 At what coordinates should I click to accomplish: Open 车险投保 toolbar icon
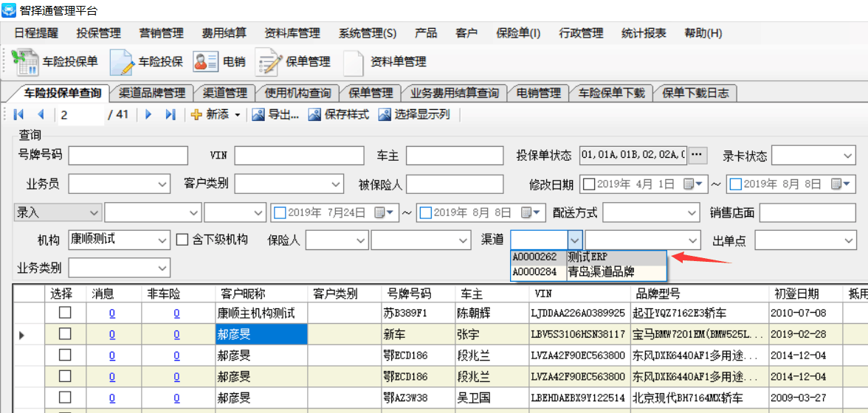[122, 62]
